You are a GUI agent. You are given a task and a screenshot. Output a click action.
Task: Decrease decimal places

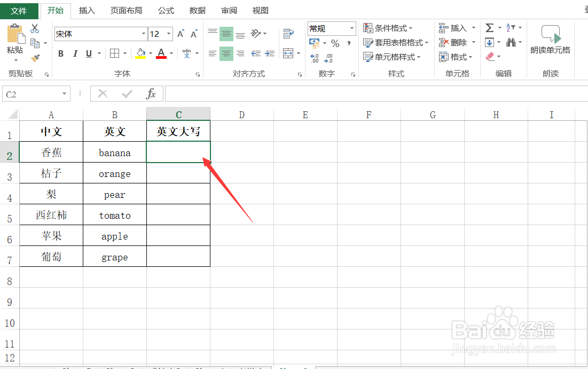click(x=328, y=58)
